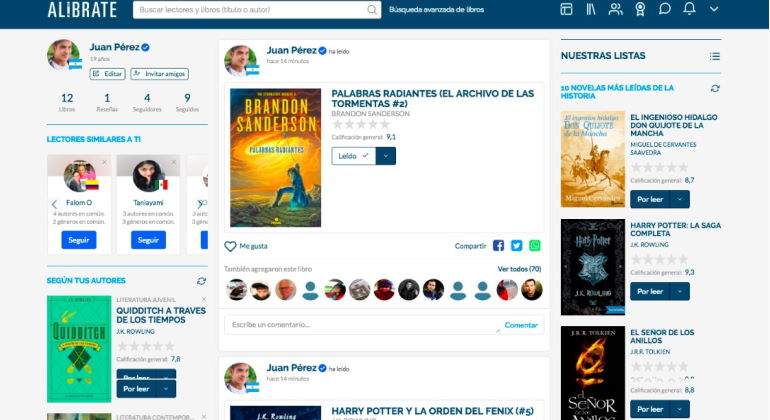770x420 pixels.
Task: Dismiss the Falom O reader suggestion
Action: [105, 162]
